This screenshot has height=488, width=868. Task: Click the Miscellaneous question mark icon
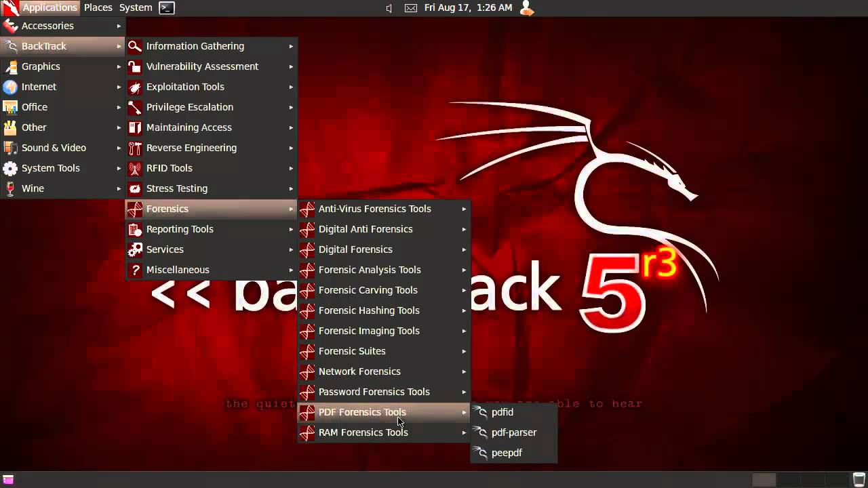135,270
